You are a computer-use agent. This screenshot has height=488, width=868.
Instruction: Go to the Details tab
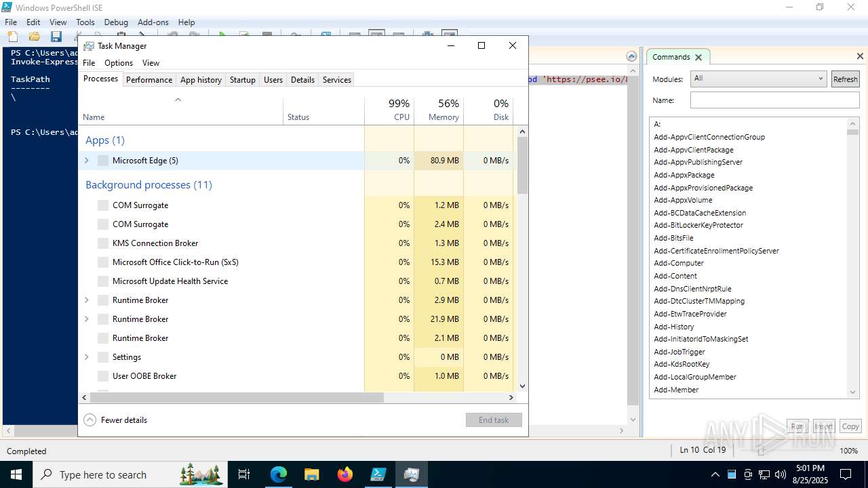point(302,80)
